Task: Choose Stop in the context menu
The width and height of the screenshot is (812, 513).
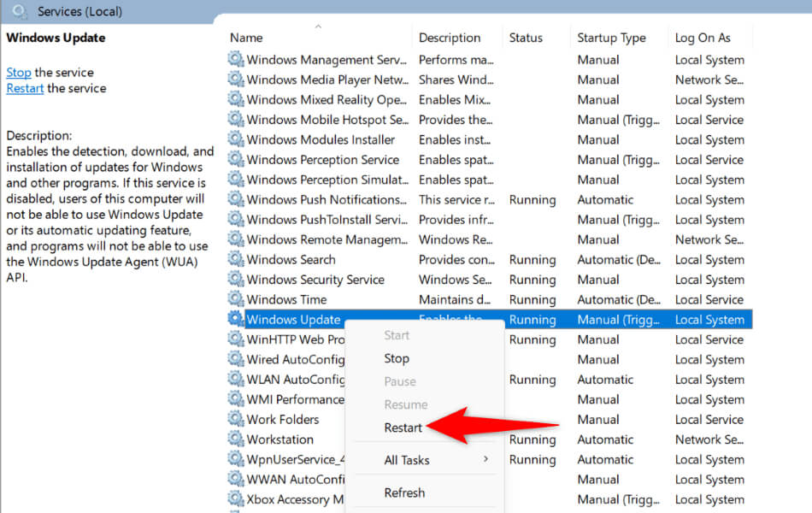Action: 397,358
